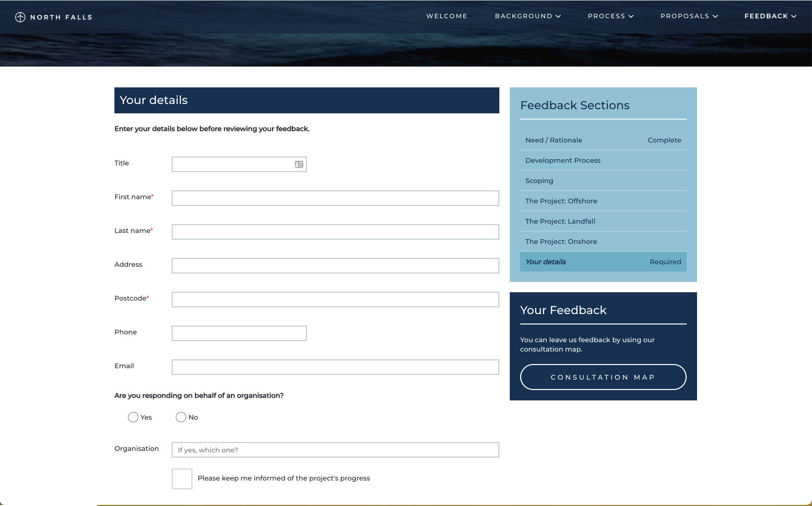Image resolution: width=812 pixels, height=506 pixels.
Task: Focus the Phone input field
Action: 239,333
